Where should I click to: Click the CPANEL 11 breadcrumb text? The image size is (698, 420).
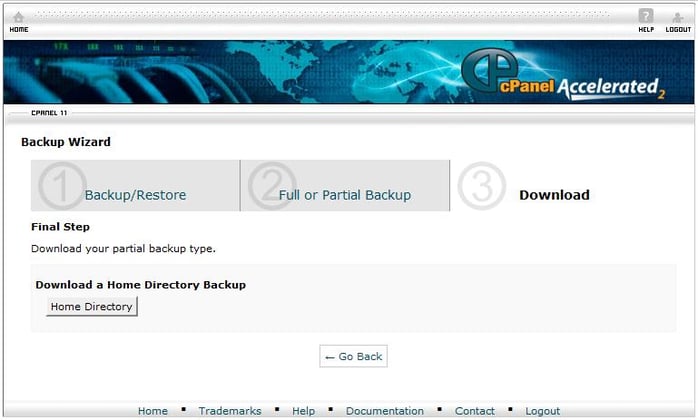49,113
